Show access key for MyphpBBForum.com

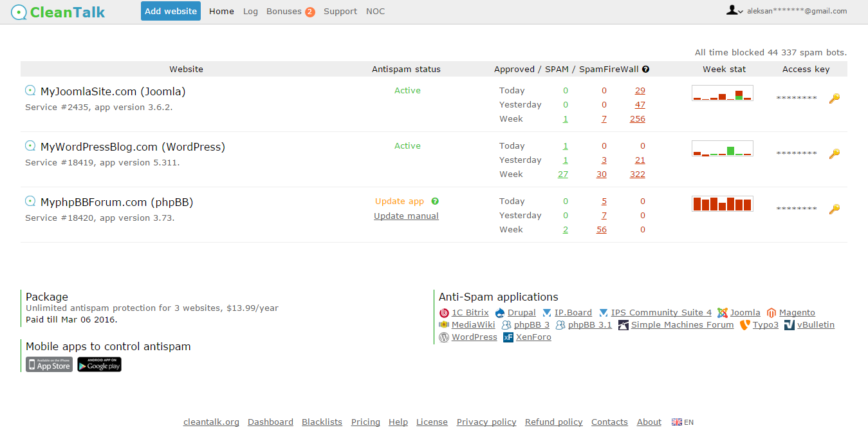pyautogui.click(x=835, y=209)
